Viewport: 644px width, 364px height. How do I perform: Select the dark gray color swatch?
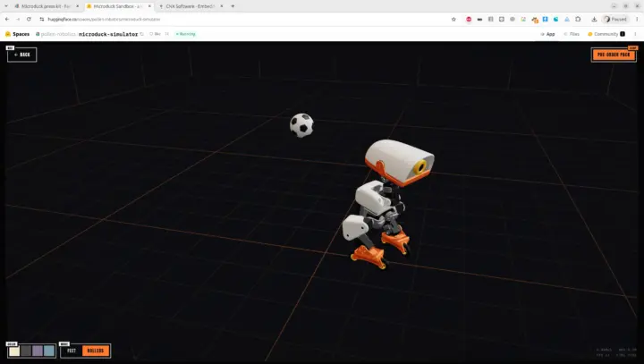click(x=26, y=351)
